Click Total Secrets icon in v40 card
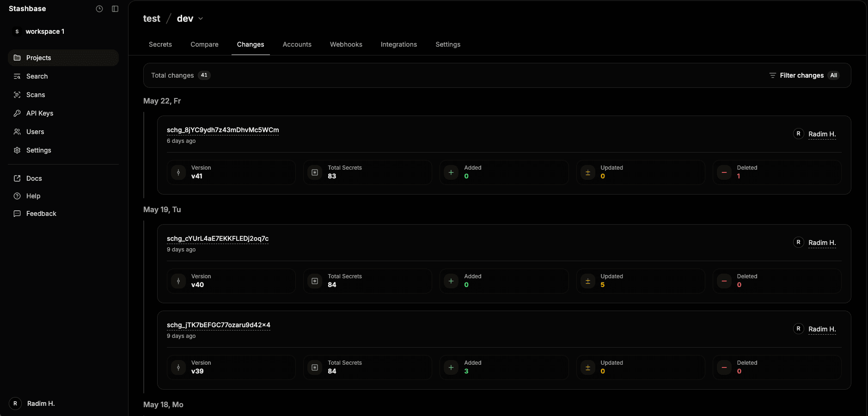868x416 pixels. click(315, 281)
